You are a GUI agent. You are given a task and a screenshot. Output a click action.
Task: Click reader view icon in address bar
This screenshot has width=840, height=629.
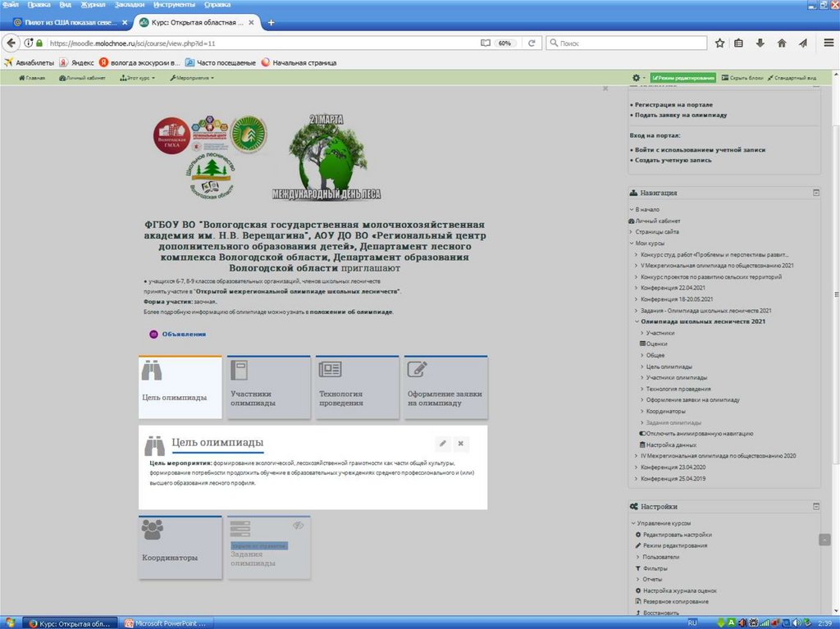(485, 43)
